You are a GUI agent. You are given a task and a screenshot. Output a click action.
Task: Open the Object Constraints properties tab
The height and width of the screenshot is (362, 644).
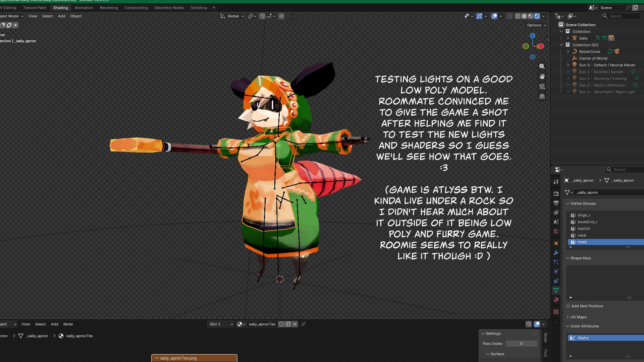[x=556, y=281]
